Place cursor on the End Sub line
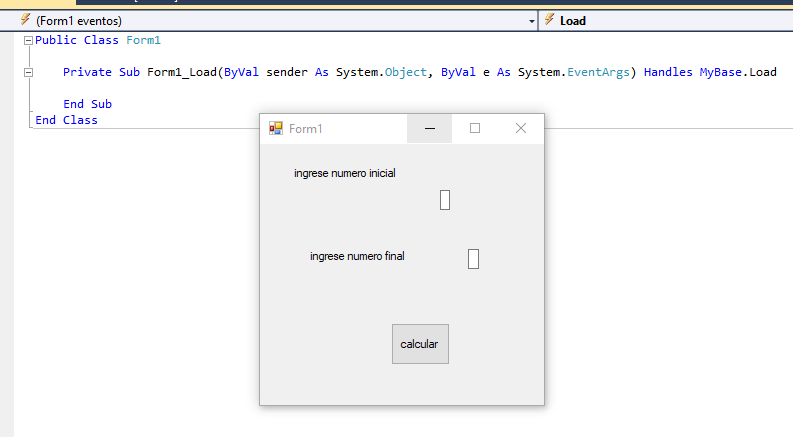This screenshot has height=437, width=793. click(x=87, y=104)
